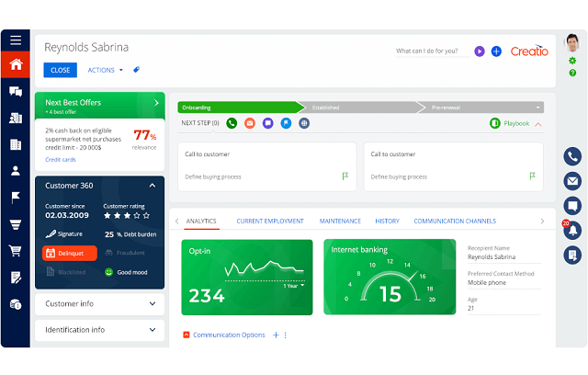Screen dimensions: 588x375
Task: Open the shopping cart section in sidebar
Action: point(15,250)
